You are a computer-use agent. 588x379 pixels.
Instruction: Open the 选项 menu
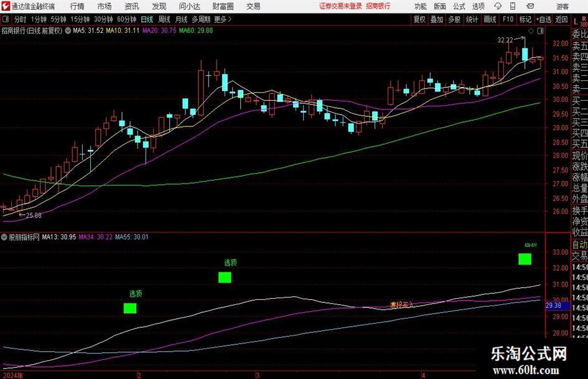point(478,6)
